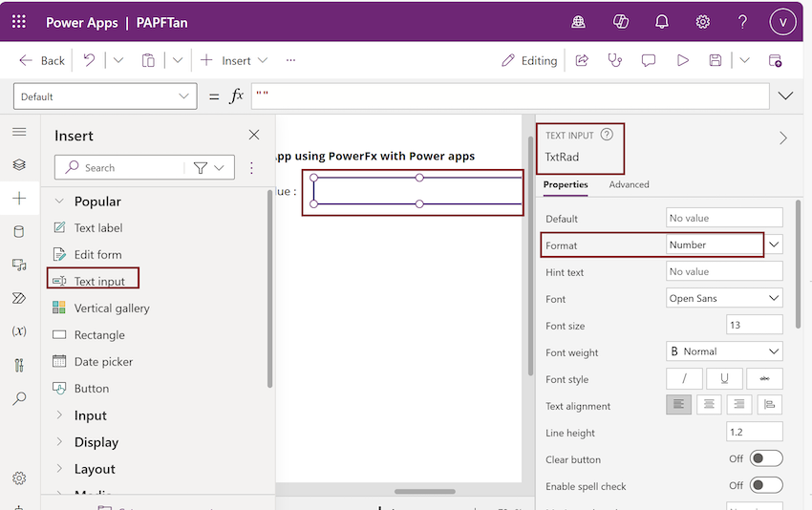Preview the app with the Play icon
This screenshot has height=510, width=812.
tap(682, 60)
